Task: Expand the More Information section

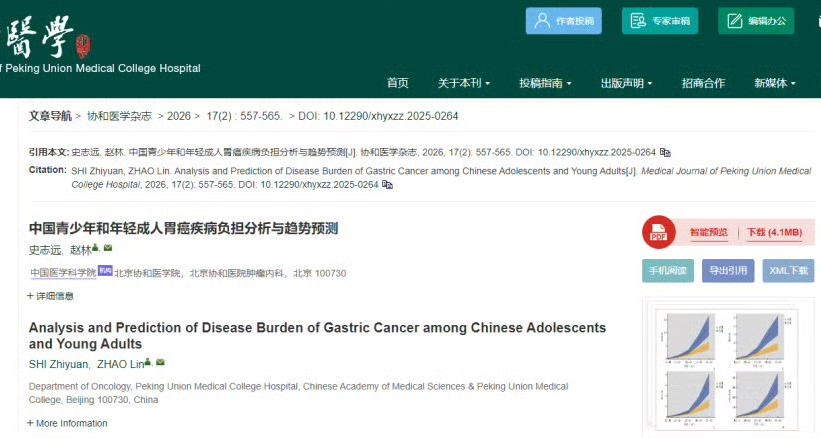Action: [67, 423]
